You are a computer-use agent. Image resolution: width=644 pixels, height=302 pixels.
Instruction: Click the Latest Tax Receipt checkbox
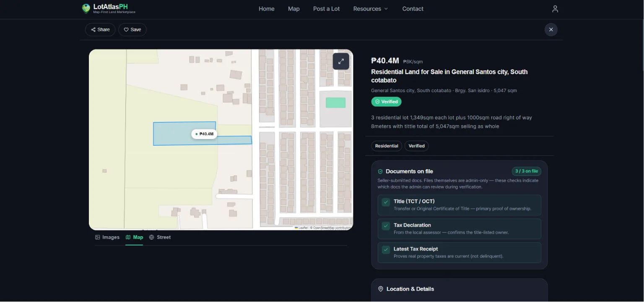pyautogui.click(x=386, y=250)
